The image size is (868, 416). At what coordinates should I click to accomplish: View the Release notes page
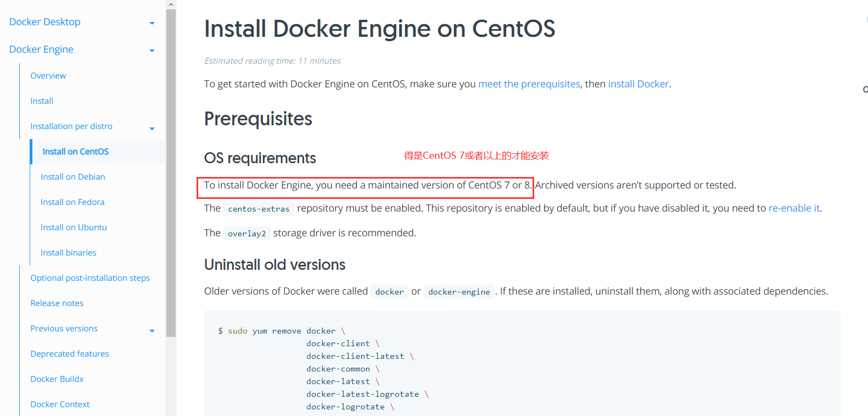point(57,303)
